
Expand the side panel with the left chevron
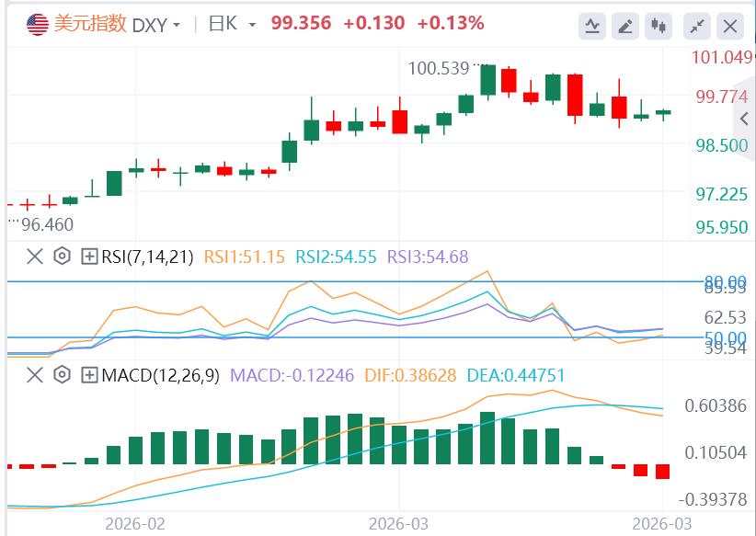pos(745,119)
